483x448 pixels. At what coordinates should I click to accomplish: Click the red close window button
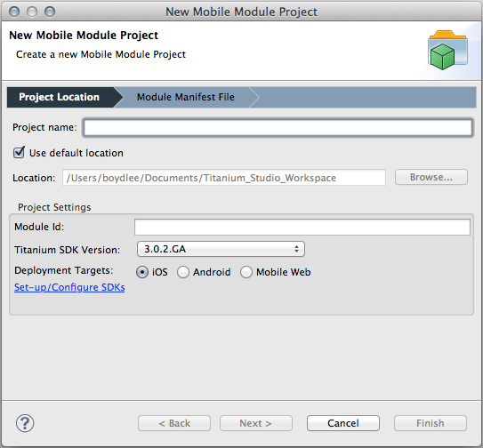tap(14, 12)
